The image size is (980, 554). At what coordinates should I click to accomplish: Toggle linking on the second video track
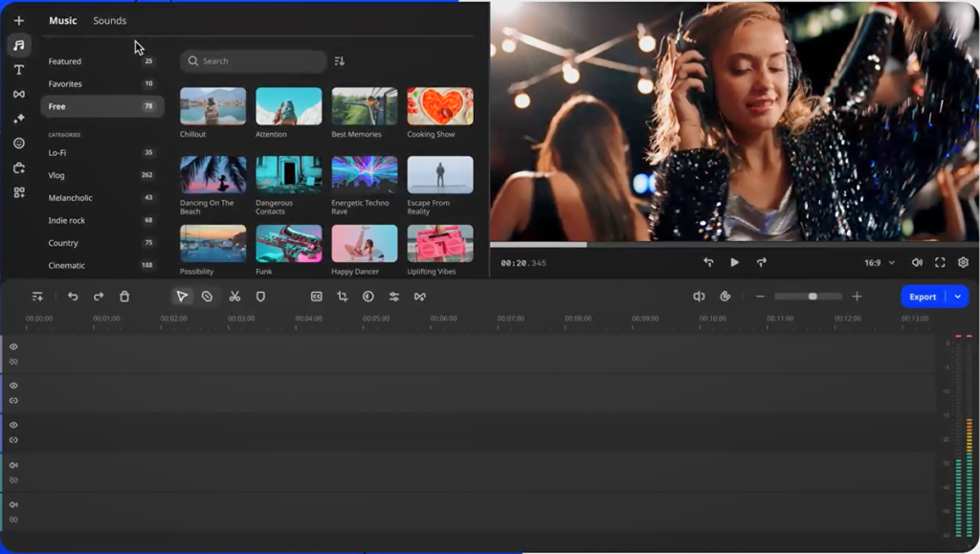(13, 402)
